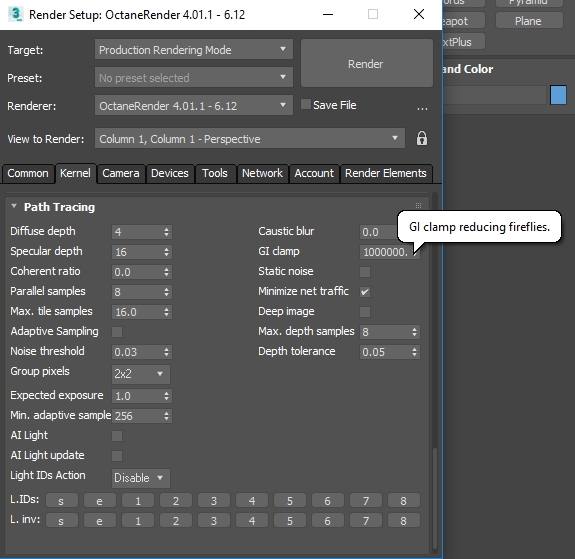Switch to the Camera tab

click(121, 173)
